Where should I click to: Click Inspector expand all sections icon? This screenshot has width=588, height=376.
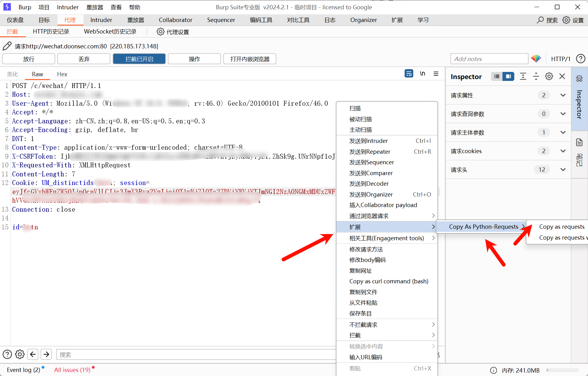[x=523, y=76]
